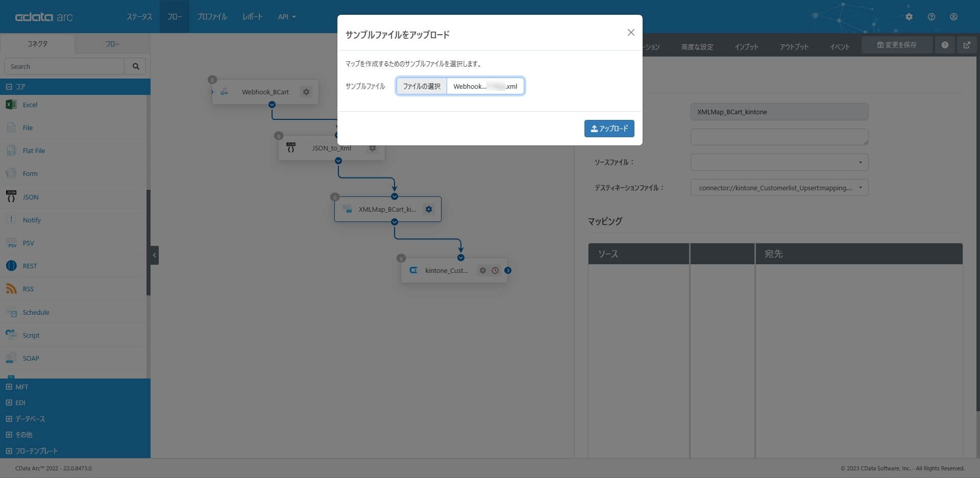Open the プロファイル menu
Screen dimensions: 980x478
212,17
